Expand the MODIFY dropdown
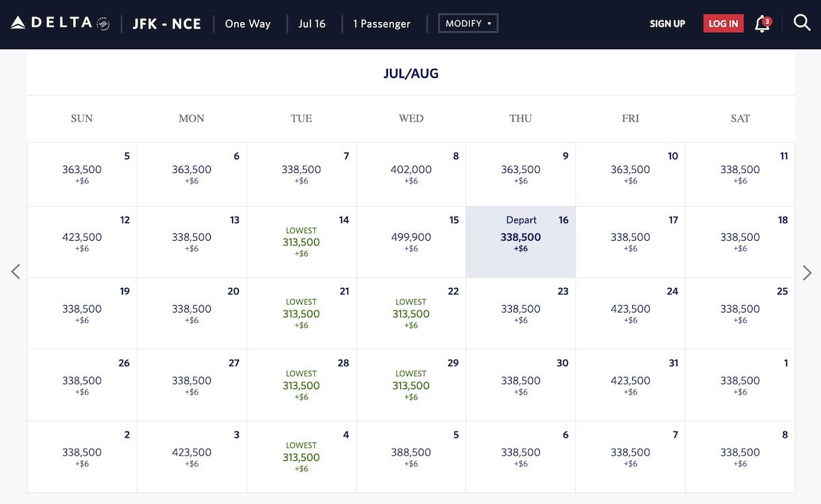Screen dimensions: 821x504 click(x=468, y=23)
